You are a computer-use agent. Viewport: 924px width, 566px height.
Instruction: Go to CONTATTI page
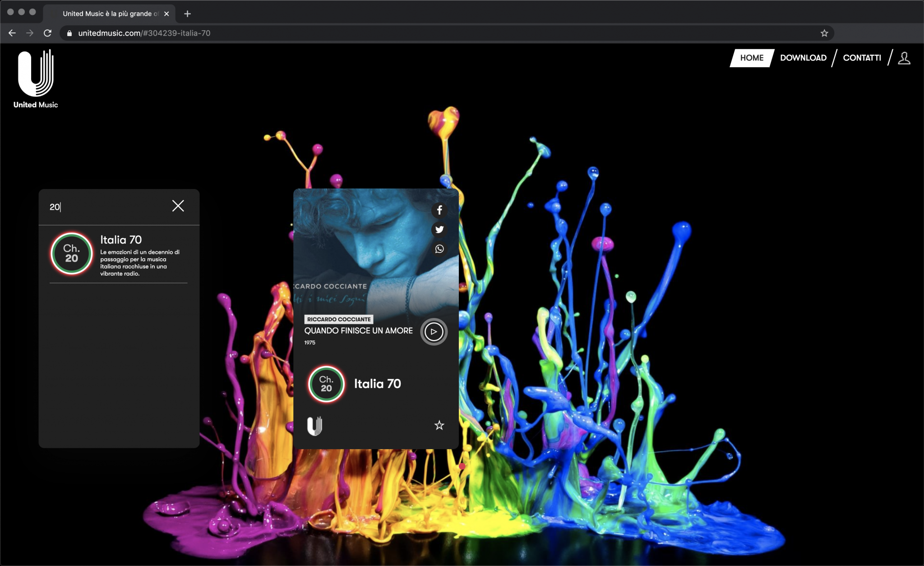862,58
